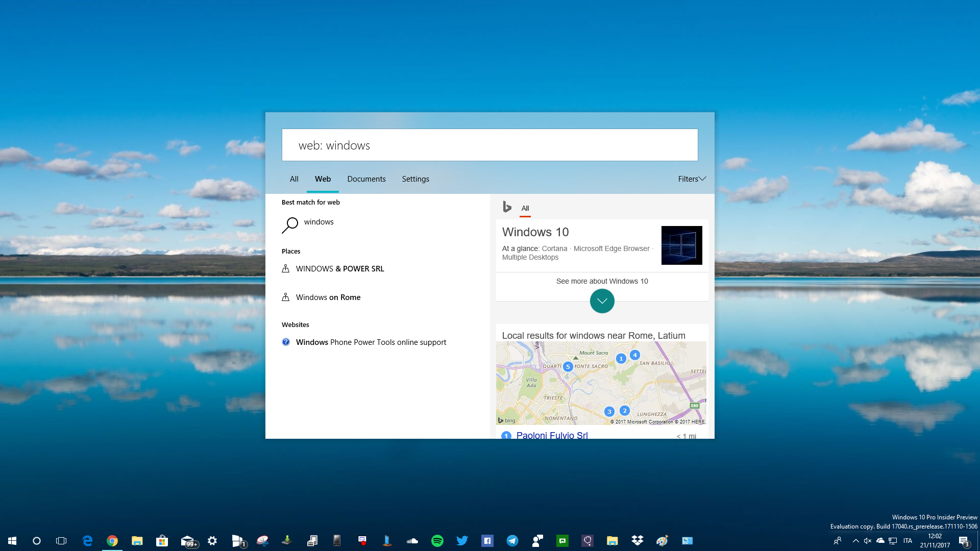Open Facebook app from taskbar
980x551 pixels.
point(487,541)
